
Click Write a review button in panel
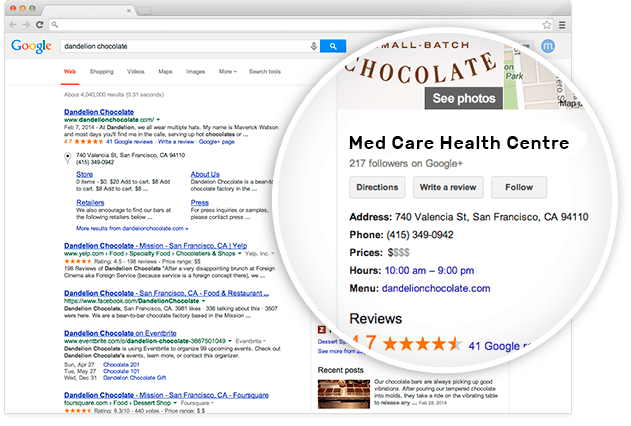[448, 187]
